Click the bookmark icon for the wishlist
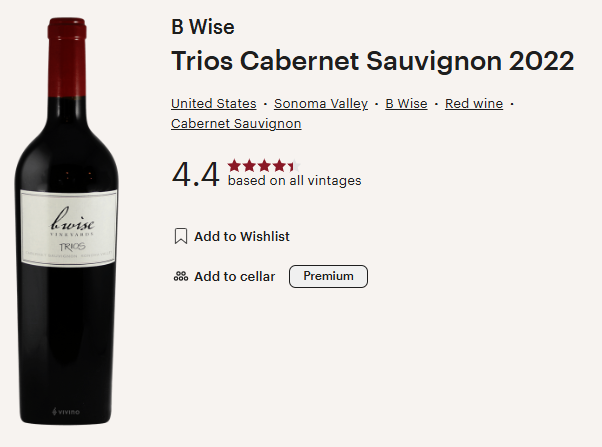The height and width of the screenshot is (447, 602). (180, 237)
